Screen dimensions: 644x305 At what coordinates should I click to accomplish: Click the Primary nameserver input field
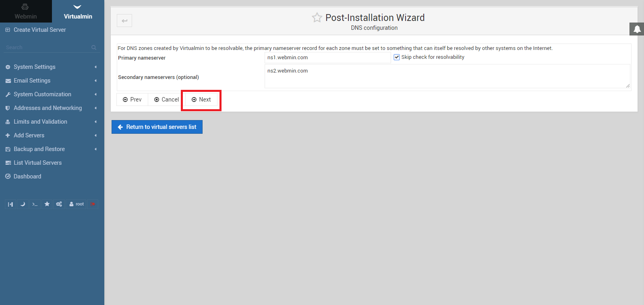pyautogui.click(x=327, y=58)
